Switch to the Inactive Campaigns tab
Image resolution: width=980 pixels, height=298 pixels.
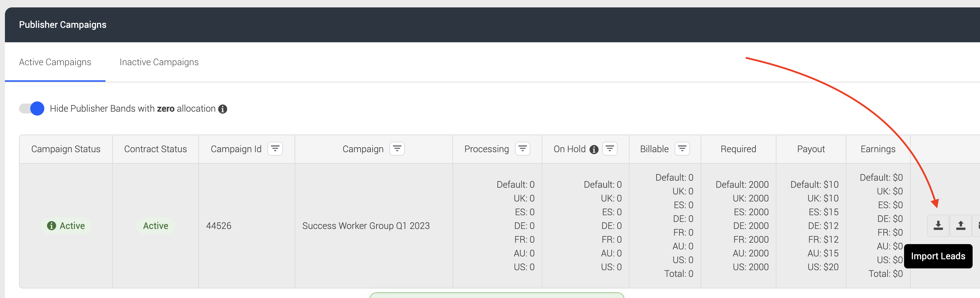click(159, 62)
